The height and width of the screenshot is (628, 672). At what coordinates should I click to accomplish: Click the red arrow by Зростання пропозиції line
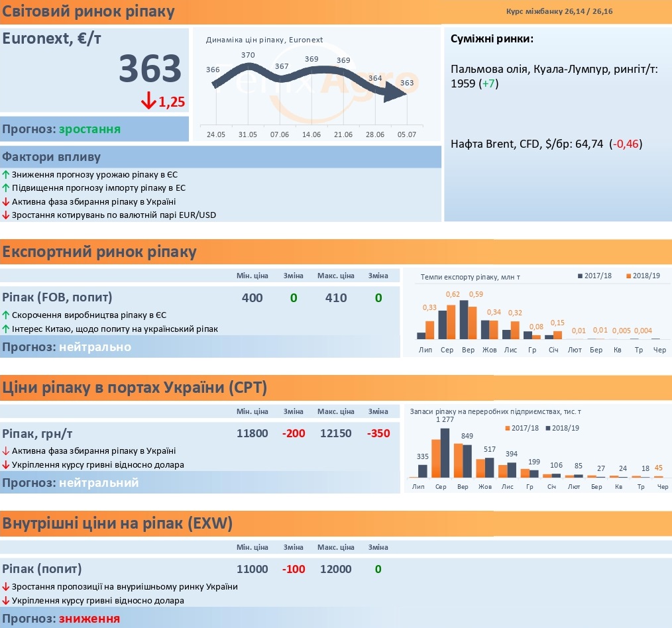click(5, 587)
